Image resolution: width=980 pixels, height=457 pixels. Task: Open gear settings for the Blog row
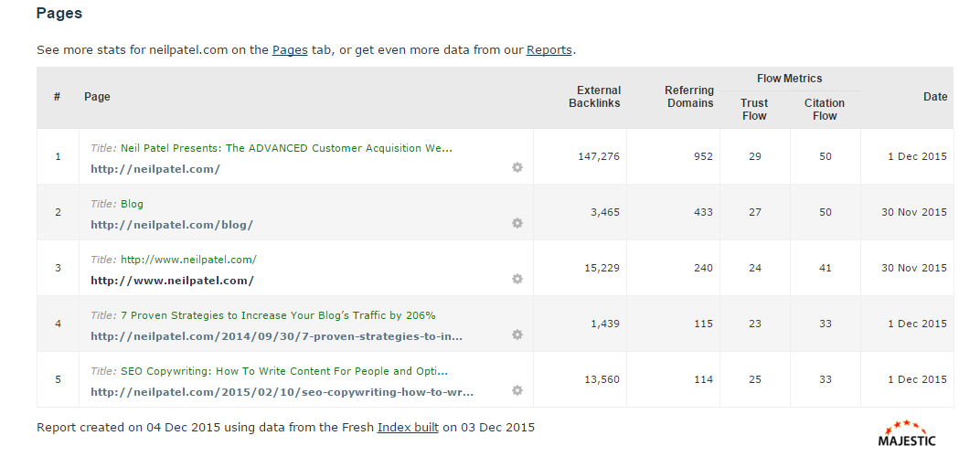pos(517,223)
